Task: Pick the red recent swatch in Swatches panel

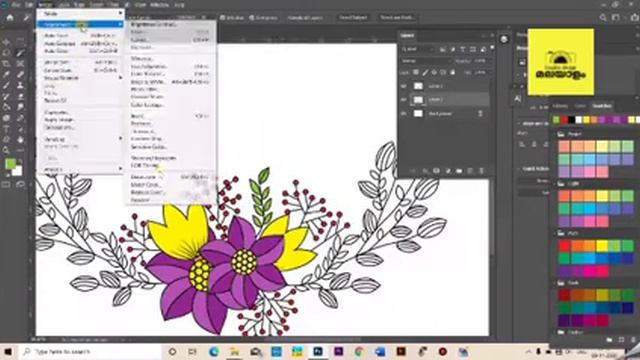Action: click(564, 120)
